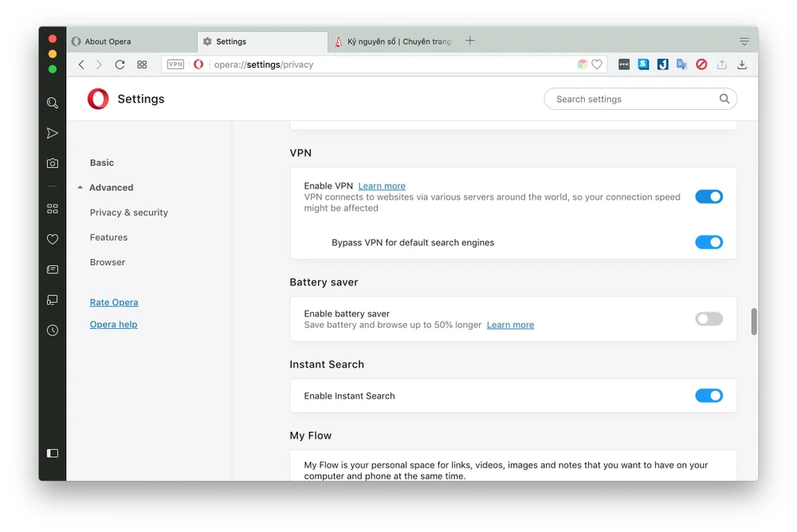Screen dimensions: 797x532
Task: Enable the battery saver toggle
Action: point(709,319)
